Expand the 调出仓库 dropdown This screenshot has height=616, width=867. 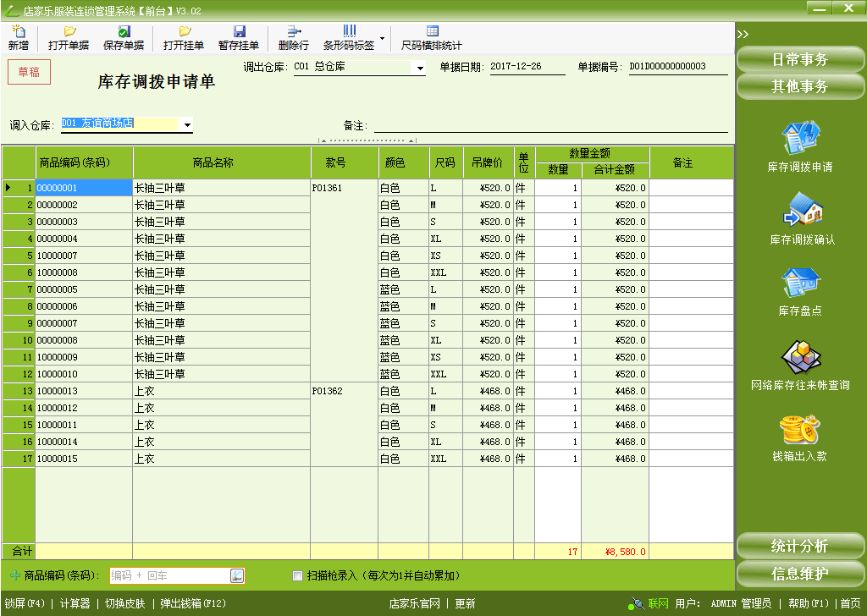tap(420, 68)
